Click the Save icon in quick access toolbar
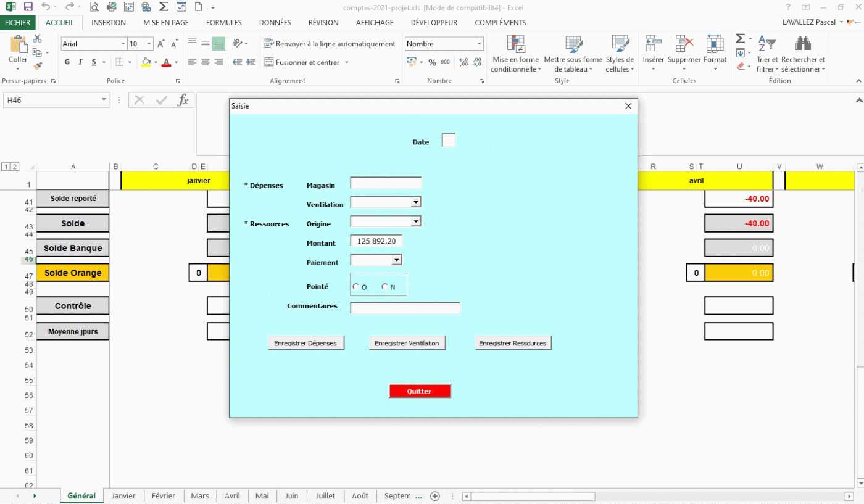The width and height of the screenshot is (864, 504). (x=28, y=7)
